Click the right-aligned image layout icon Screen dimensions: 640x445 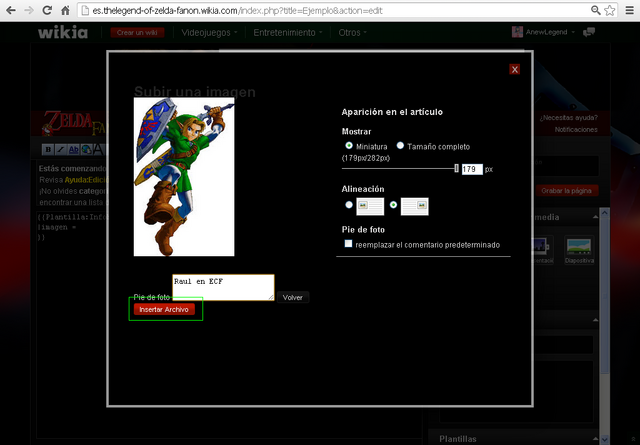coord(415,206)
